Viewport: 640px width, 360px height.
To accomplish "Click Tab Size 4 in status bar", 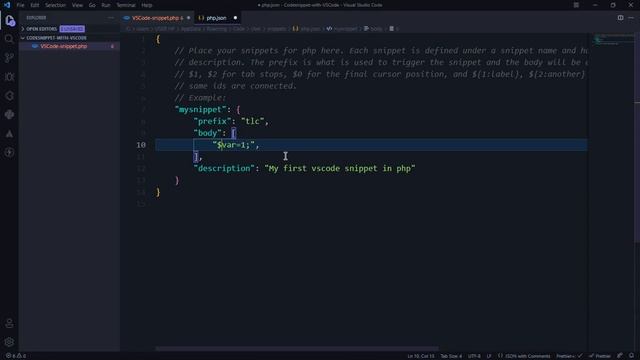I will (451, 356).
